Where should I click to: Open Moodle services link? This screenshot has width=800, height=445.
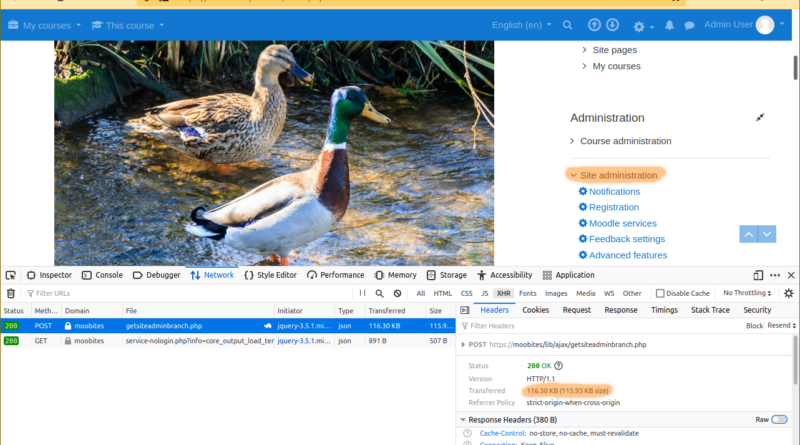pyautogui.click(x=622, y=223)
